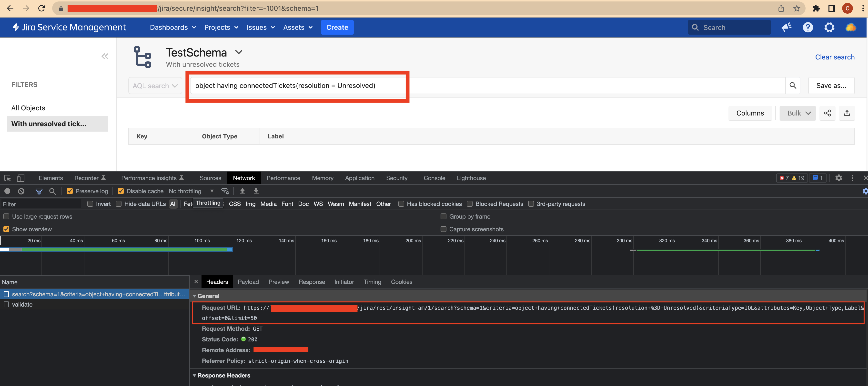The height and width of the screenshot is (386, 868).
Task: Toggle the DevTools device toolbar icon
Action: tap(20, 178)
